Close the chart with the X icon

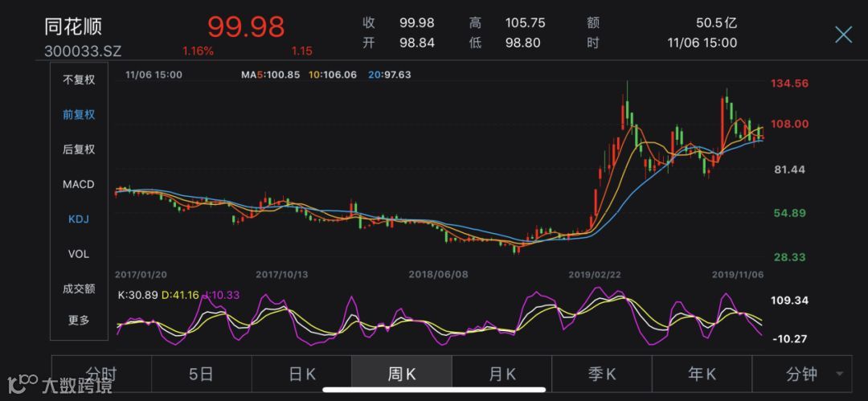(x=844, y=35)
